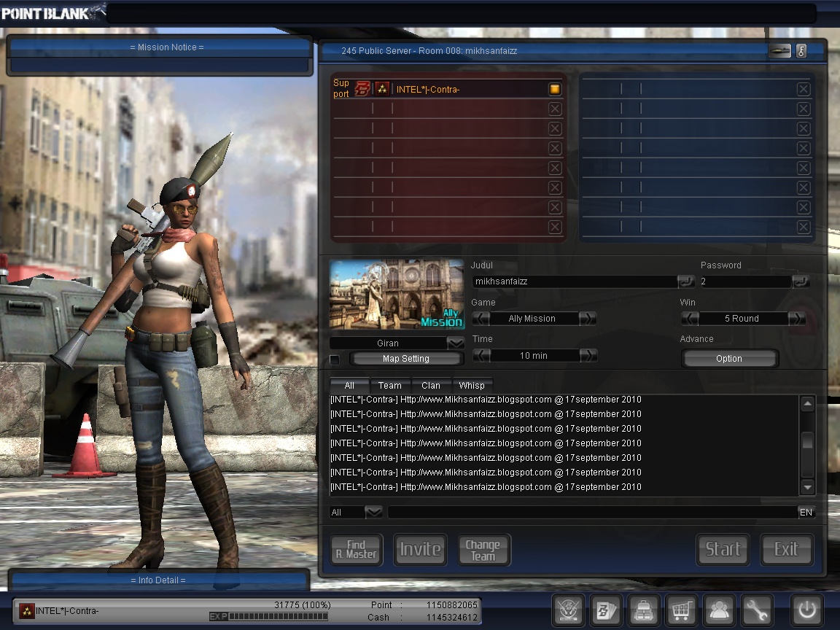840x630 pixels.
Task: Toggle the second blue team slot closed
Action: pos(803,109)
